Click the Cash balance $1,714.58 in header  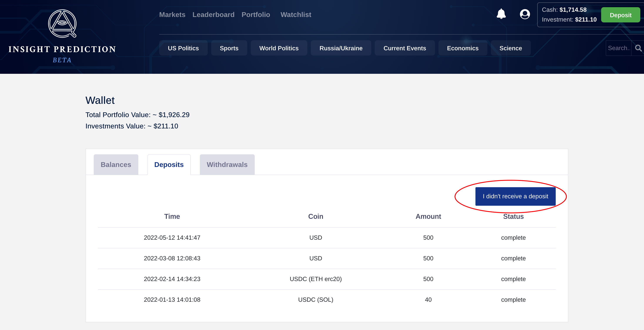click(564, 10)
